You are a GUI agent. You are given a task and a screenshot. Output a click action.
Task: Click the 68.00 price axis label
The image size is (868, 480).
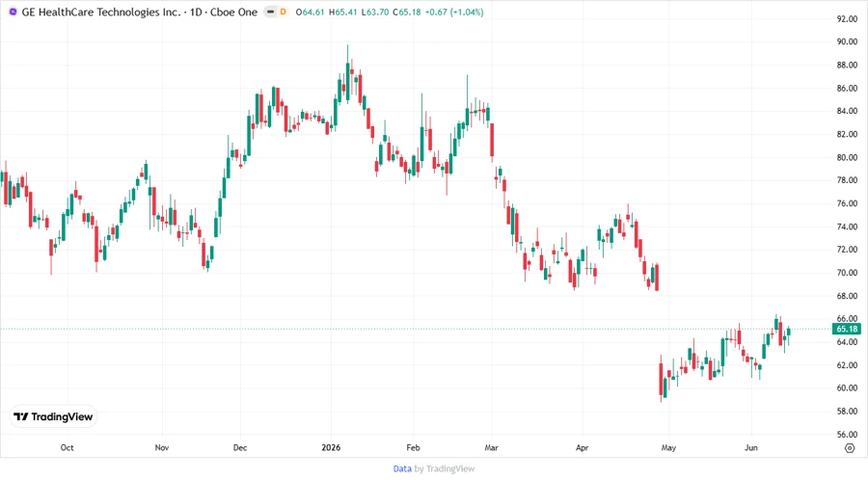[x=847, y=296]
